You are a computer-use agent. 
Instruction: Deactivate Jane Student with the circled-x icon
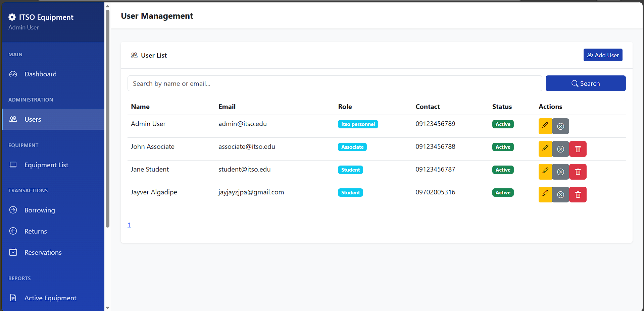point(560,172)
